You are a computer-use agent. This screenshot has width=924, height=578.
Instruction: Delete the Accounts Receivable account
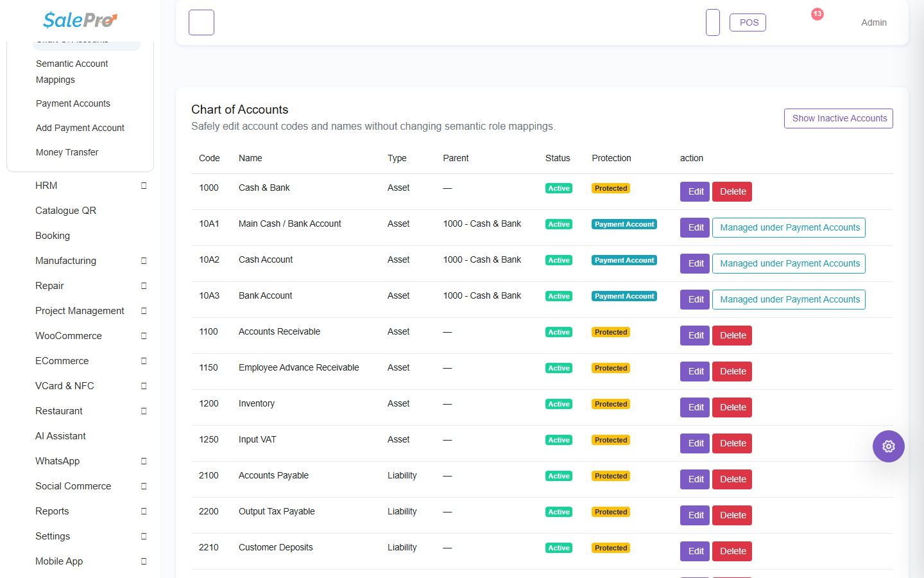tap(732, 335)
